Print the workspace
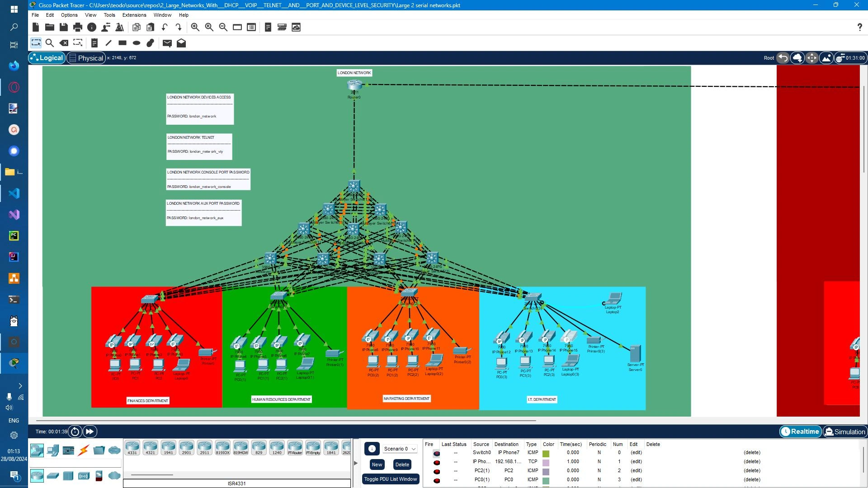This screenshot has width=868, height=488. 78,27
